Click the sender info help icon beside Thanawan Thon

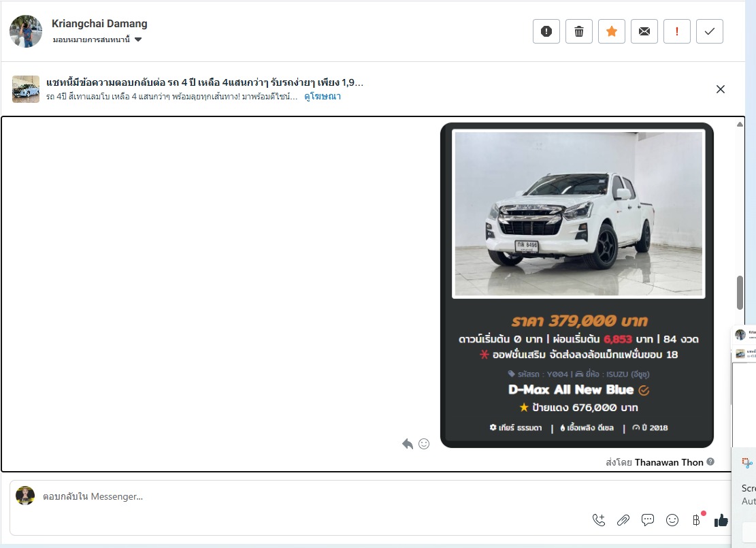click(x=710, y=462)
